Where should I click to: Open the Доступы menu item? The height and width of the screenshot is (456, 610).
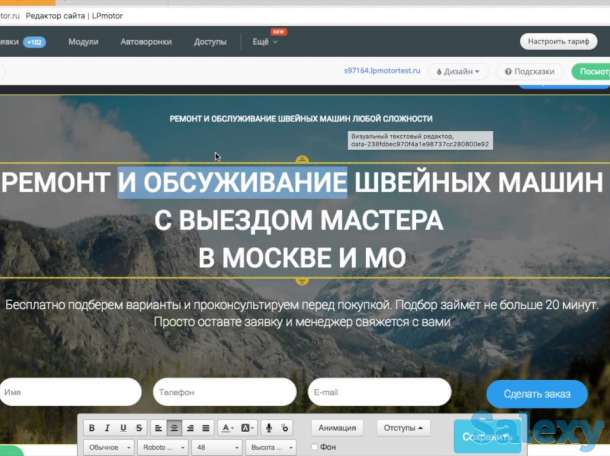(210, 42)
